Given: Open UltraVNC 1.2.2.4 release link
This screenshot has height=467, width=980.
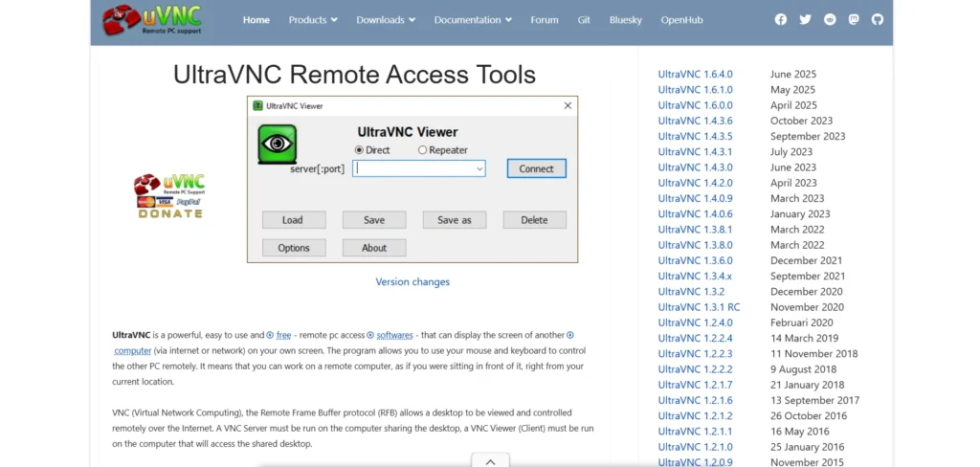Looking at the screenshot, I should tap(695, 338).
